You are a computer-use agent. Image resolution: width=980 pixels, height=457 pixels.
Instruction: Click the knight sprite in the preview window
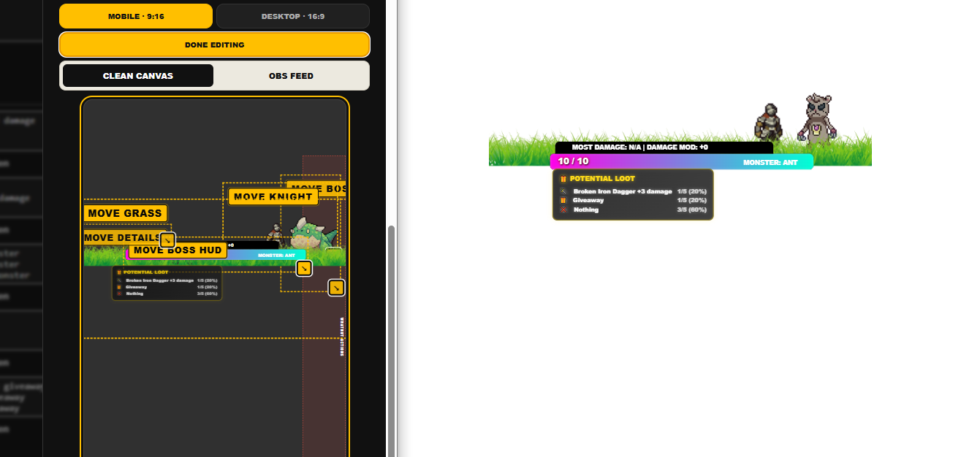(768, 122)
